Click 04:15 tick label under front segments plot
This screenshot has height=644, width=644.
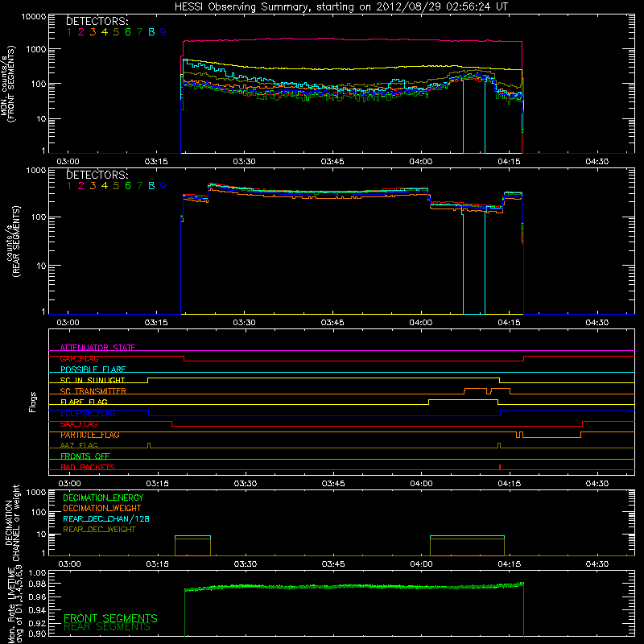pos(509,162)
